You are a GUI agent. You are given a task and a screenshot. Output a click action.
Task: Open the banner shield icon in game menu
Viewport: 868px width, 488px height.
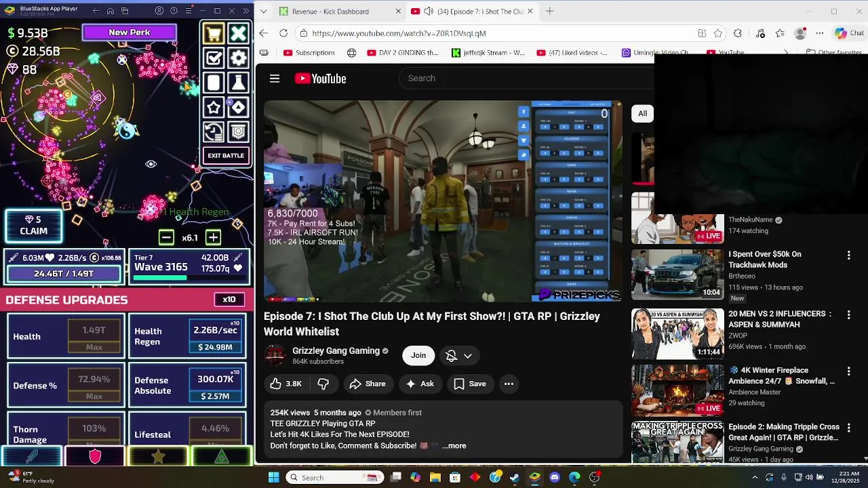tap(238, 131)
